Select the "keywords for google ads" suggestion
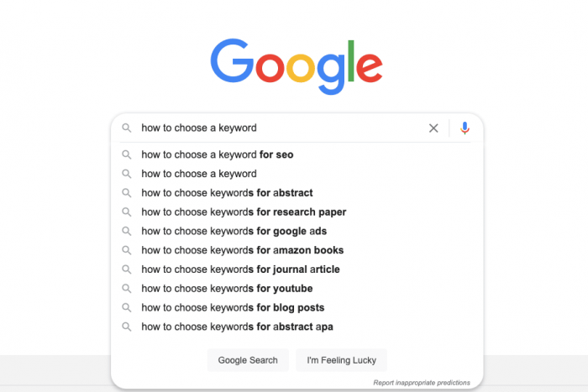 tap(297, 231)
